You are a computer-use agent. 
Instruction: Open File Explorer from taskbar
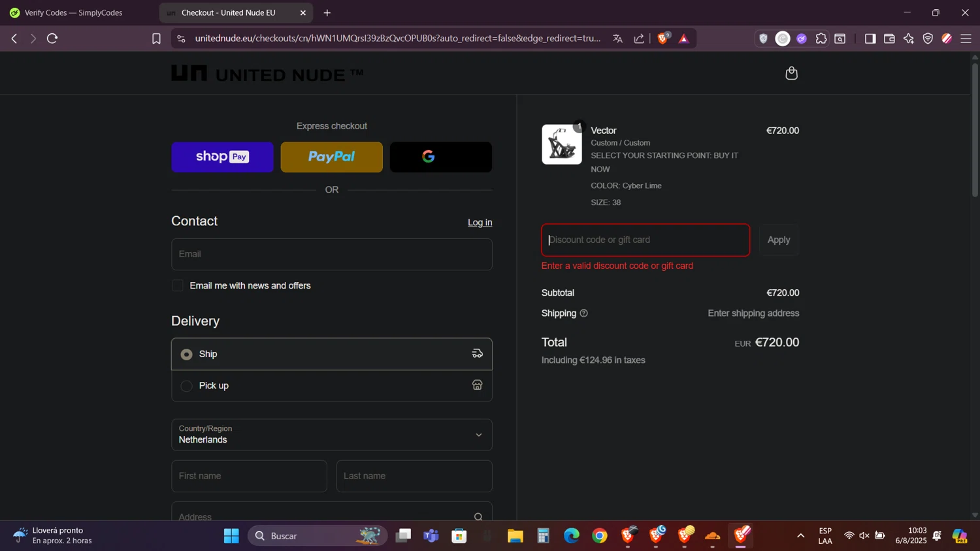[x=515, y=536]
